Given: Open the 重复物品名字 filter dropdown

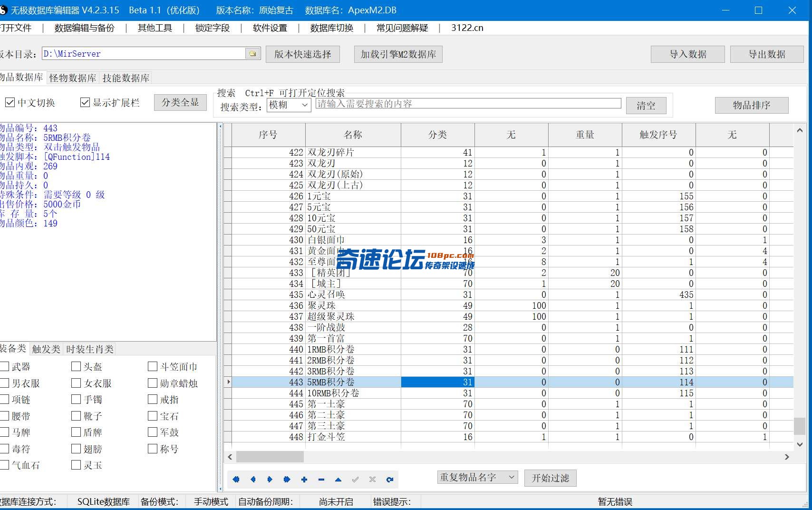Looking at the screenshot, I should point(478,477).
